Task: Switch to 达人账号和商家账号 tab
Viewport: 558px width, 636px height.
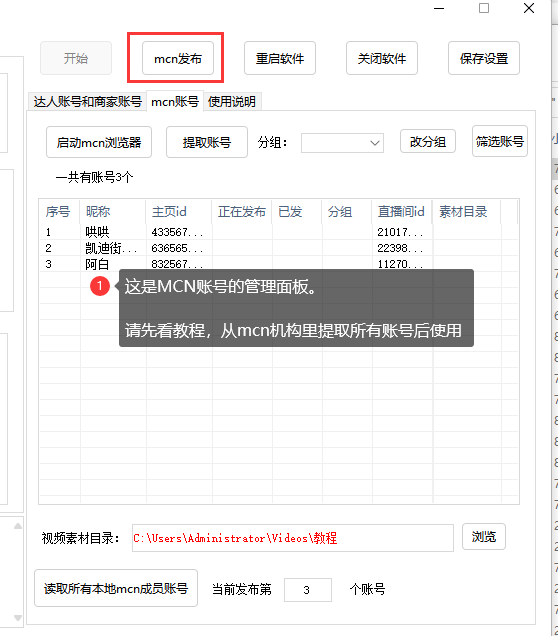Action: [x=88, y=101]
